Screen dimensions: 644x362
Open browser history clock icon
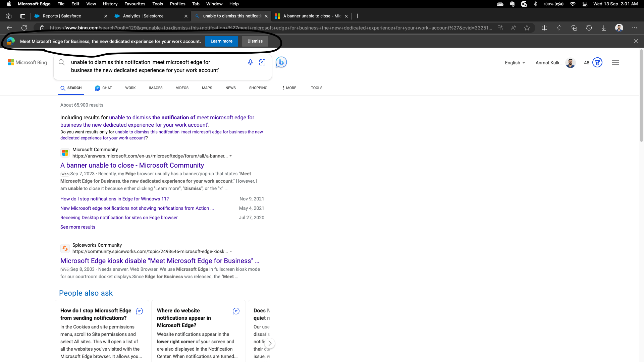point(589,28)
